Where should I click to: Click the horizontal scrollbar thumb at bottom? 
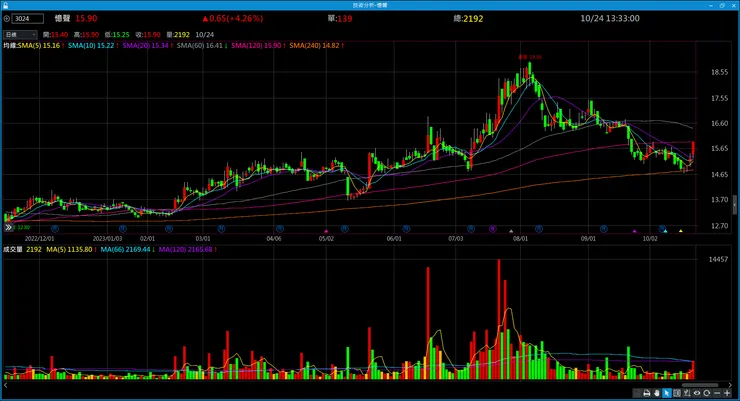(x=700, y=385)
